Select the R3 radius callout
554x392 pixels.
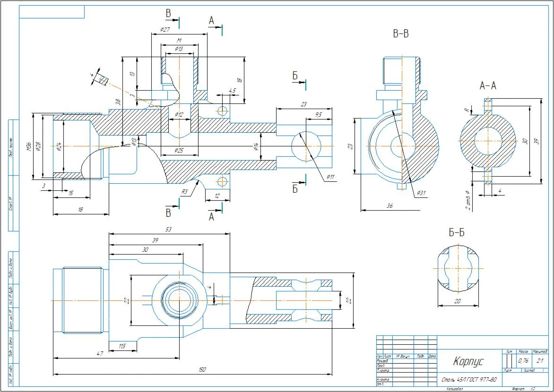[184, 192]
